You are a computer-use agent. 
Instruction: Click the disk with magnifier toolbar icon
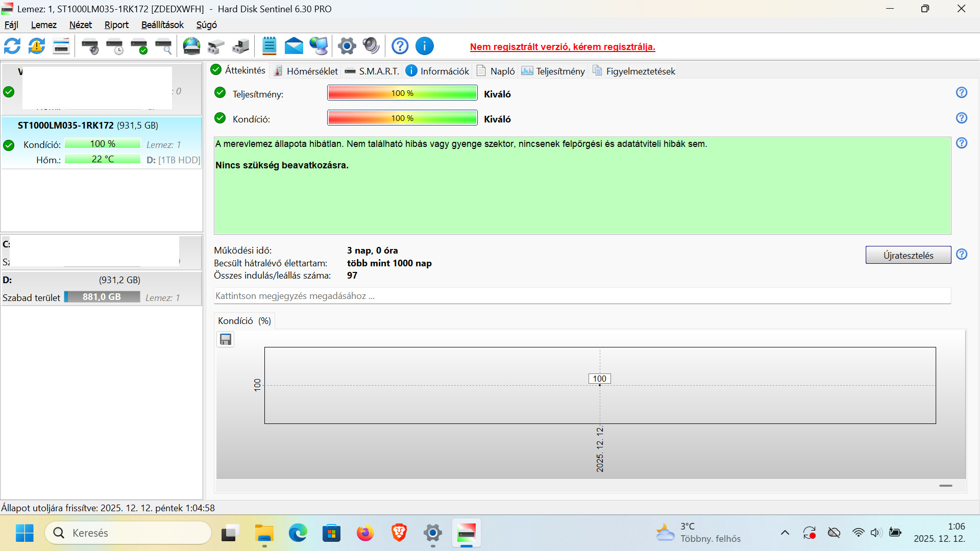(163, 46)
